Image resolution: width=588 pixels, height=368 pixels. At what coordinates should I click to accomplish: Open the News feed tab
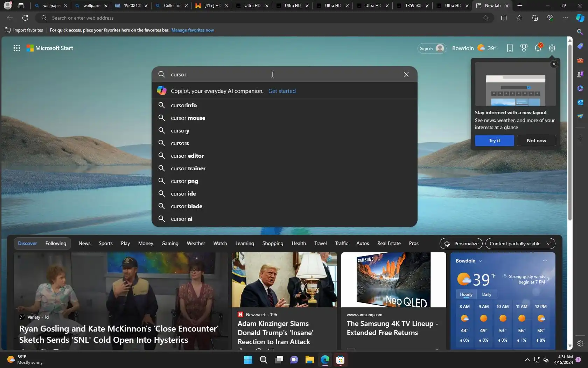[x=84, y=243]
